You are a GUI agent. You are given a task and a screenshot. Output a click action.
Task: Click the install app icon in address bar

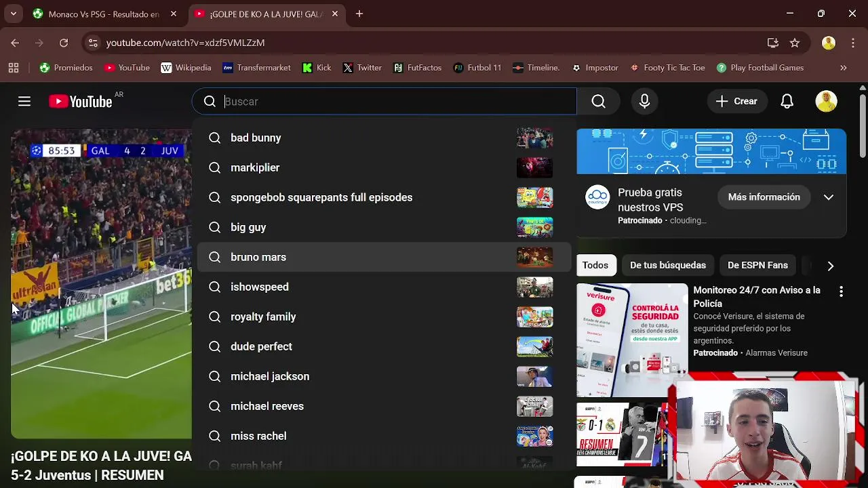772,43
